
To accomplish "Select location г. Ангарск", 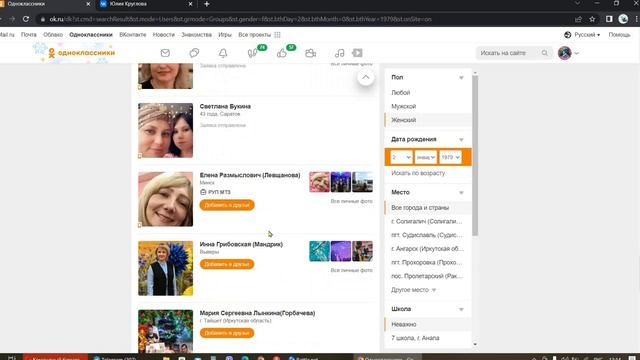I will pos(428,249).
